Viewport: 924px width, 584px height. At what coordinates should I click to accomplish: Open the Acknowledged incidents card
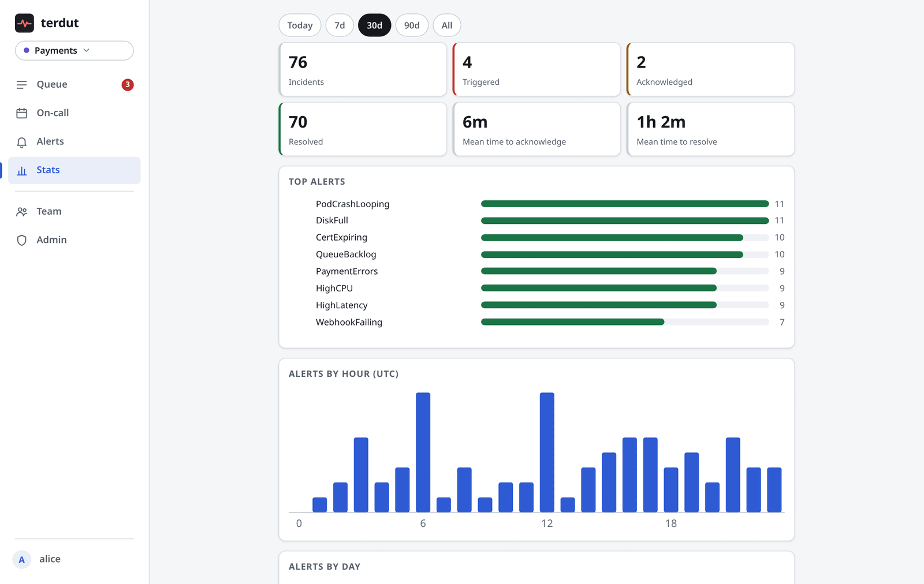coord(710,69)
